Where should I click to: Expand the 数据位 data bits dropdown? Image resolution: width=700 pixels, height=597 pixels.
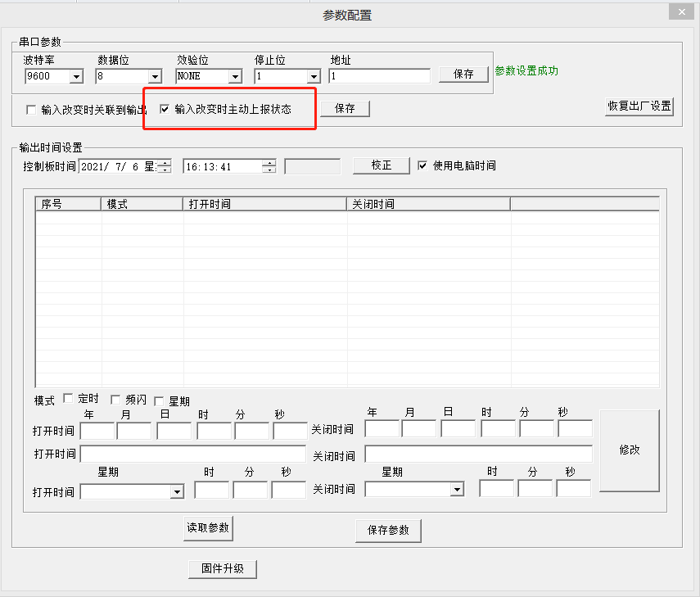point(155,77)
